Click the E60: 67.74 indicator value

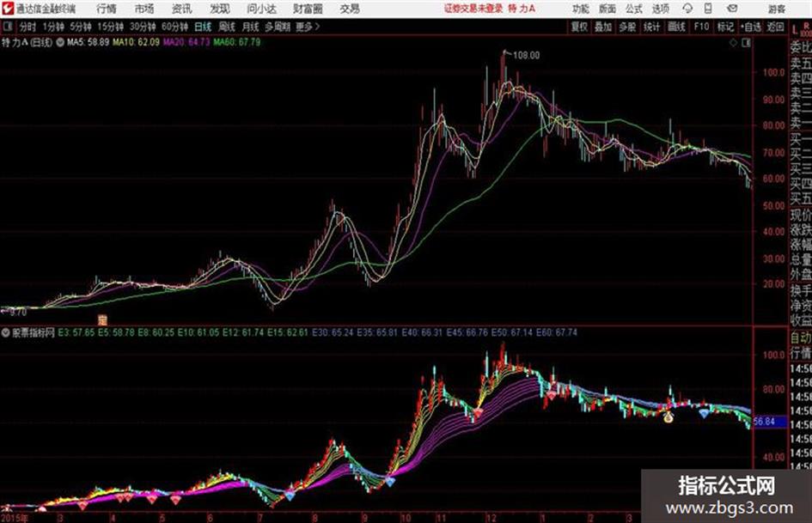556,332
